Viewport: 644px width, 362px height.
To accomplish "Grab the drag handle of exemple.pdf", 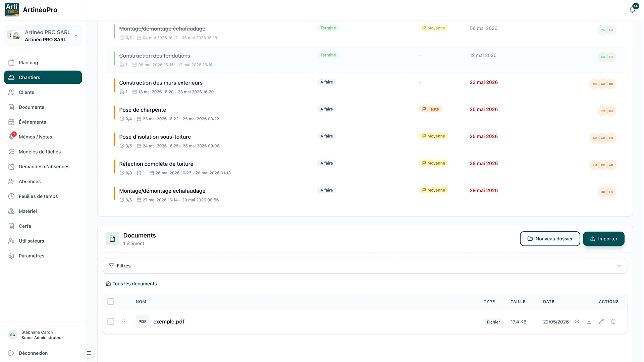I will (123, 321).
